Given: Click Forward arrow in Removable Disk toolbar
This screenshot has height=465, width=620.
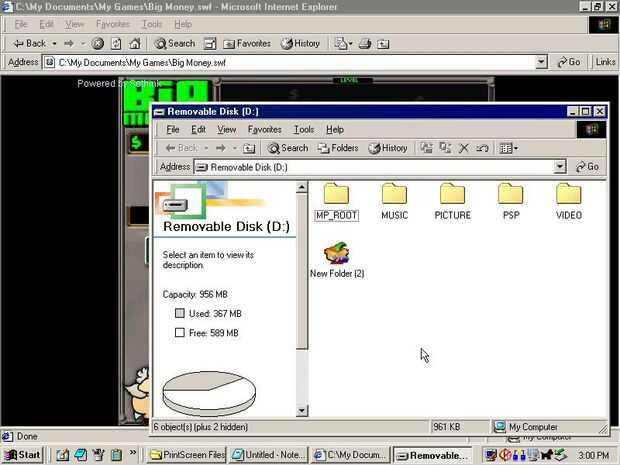Looking at the screenshot, I should (x=221, y=148).
